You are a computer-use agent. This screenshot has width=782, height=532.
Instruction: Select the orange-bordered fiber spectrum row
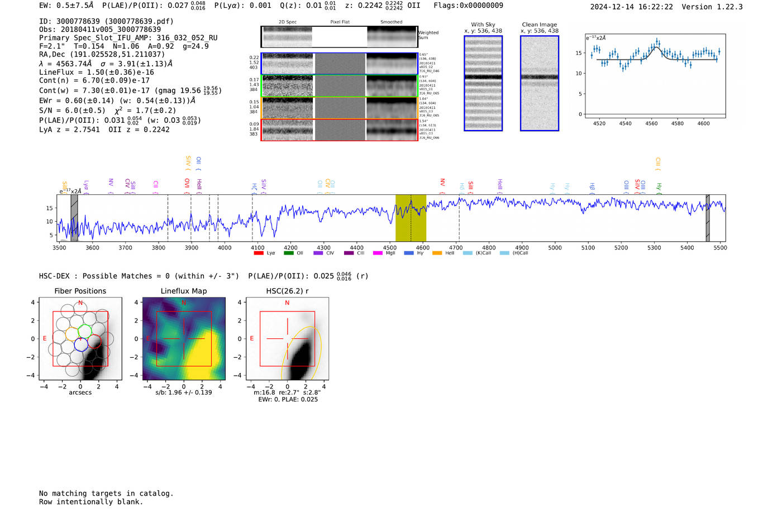coord(339,108)
